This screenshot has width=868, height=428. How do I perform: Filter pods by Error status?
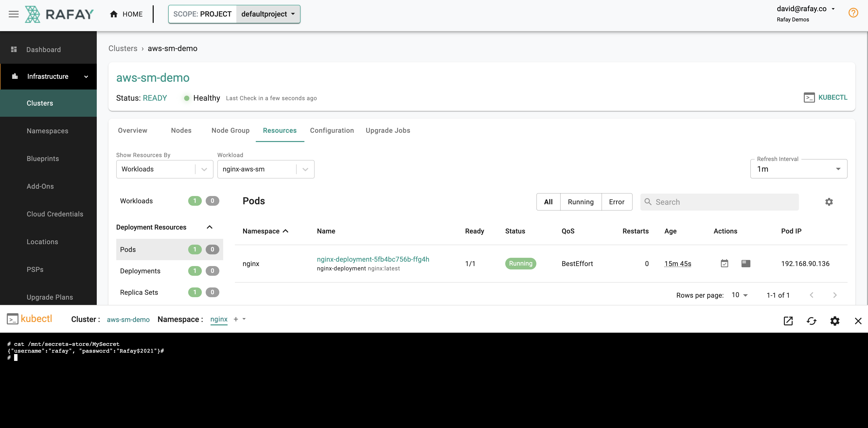pos(616,202)
